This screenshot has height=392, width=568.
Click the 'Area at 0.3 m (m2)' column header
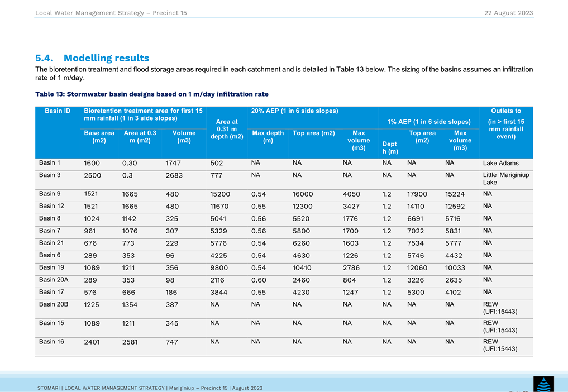point(140,137)
